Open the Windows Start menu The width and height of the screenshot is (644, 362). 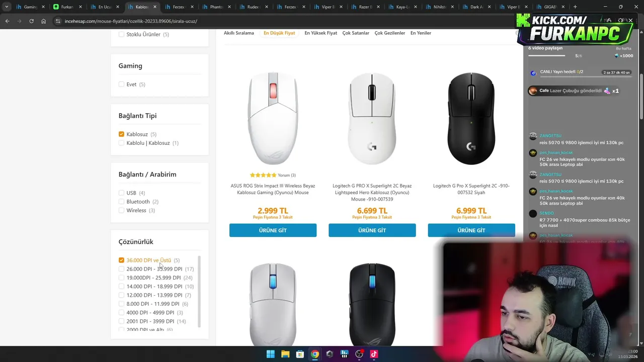tap(270, 354)
